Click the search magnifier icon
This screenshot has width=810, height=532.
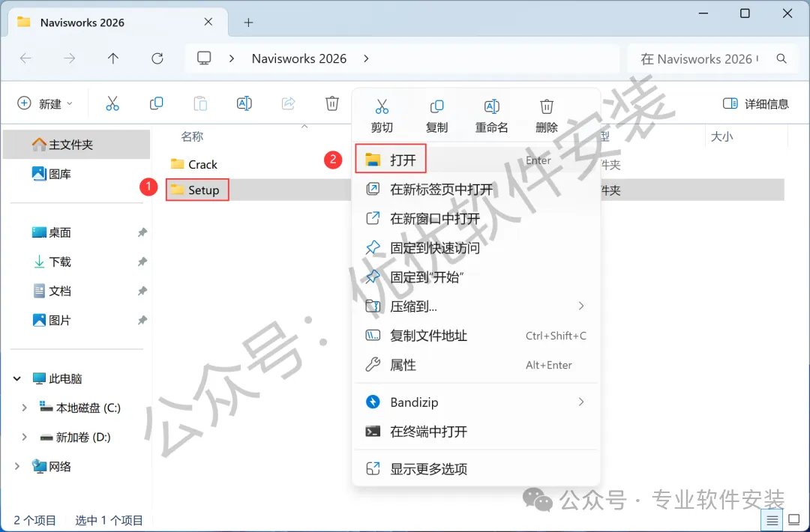click(781, 59)
